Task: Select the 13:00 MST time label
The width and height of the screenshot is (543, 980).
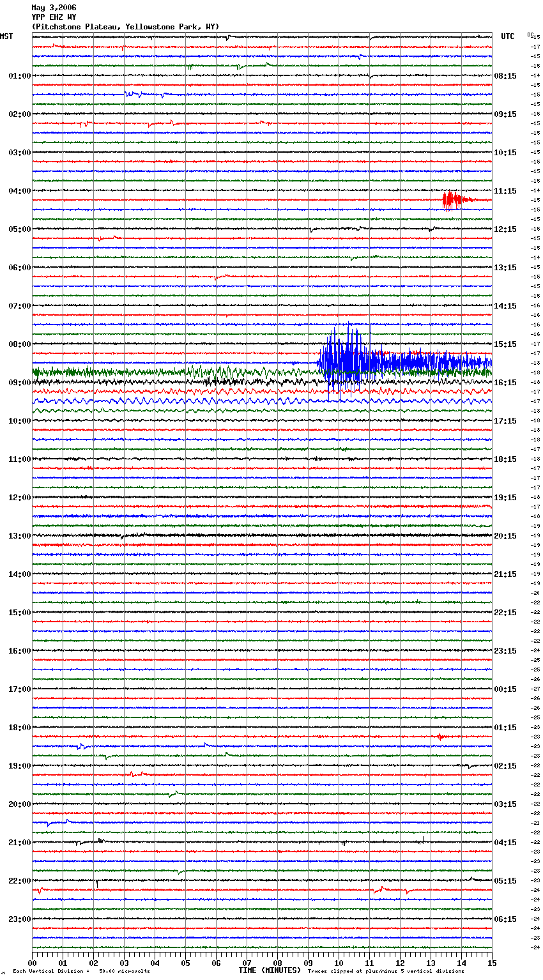Action: [x=20, y=536]
